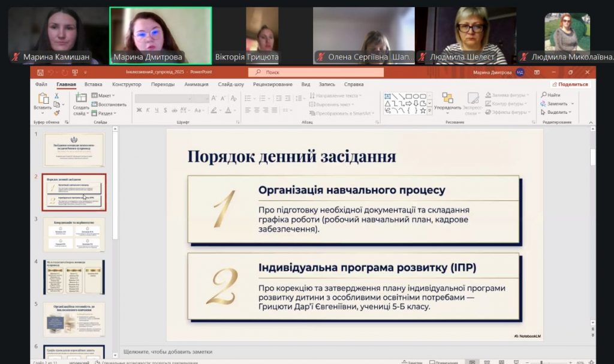Switch to the Insert (Вставка) tab

(93, 85)
